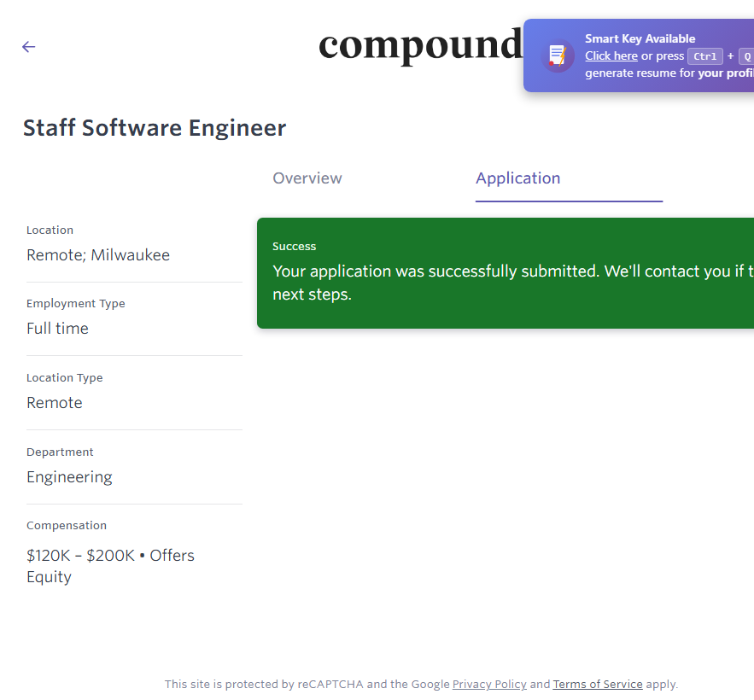Open the 'Click here' Smart Key link
Image resolution: width=754 pixels, height=700 pixels.
(x=611, y=56)
